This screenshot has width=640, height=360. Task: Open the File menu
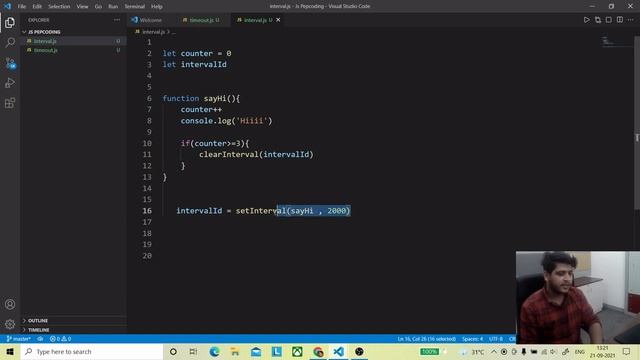(x=22, y=6)
